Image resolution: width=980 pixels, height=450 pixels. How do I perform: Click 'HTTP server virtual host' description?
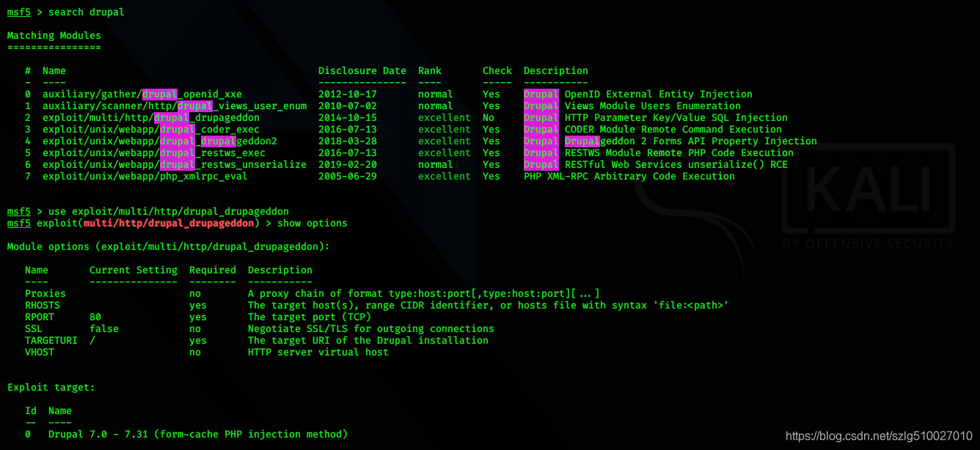pos(318,353)
